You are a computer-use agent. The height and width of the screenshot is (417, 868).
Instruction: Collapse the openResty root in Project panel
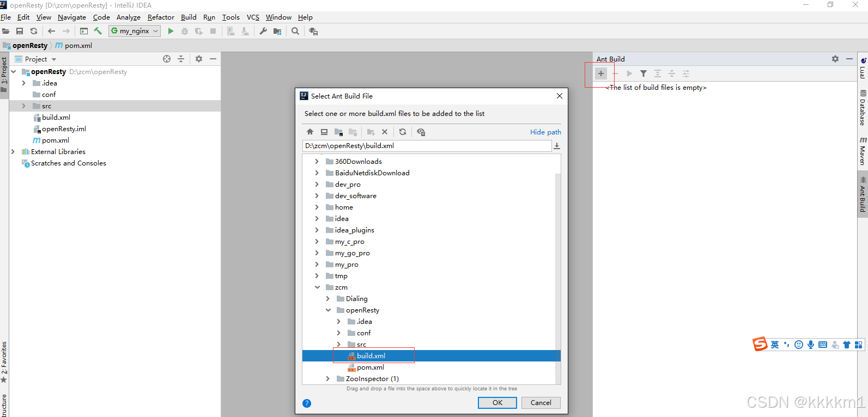click(13, 72)
